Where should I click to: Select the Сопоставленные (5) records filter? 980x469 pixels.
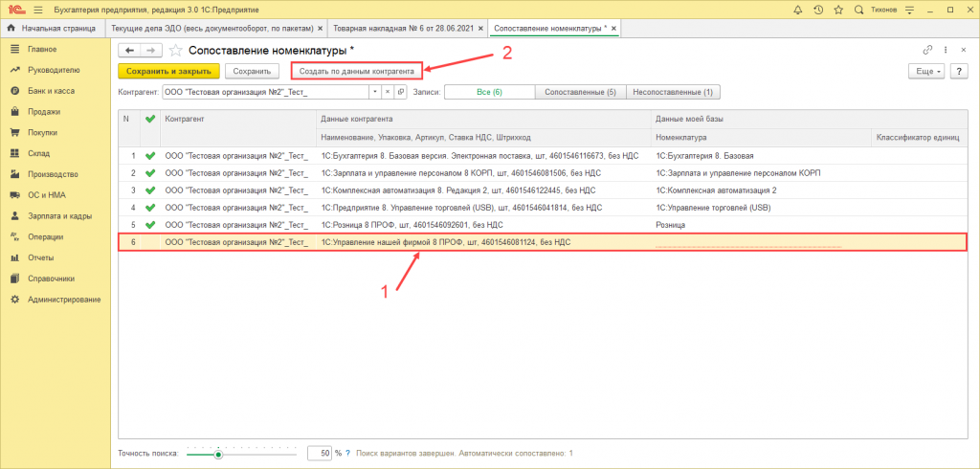tap(581, 92)
